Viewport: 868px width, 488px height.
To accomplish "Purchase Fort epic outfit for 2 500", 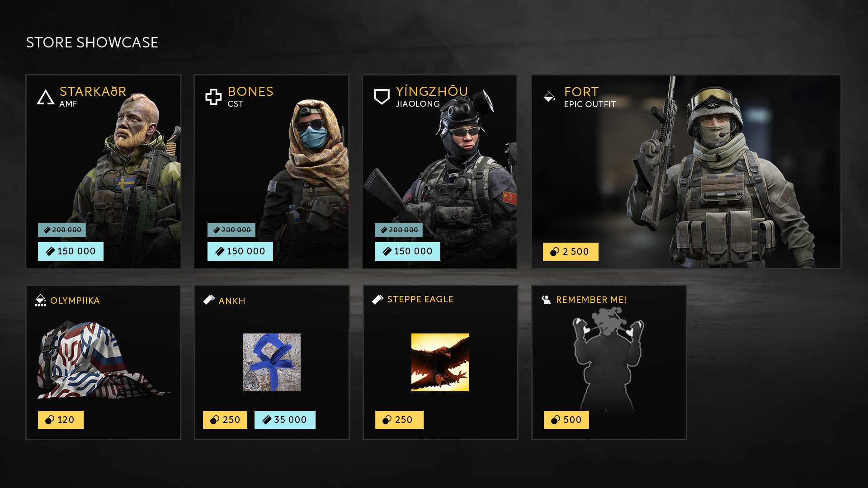I will 571,252.
